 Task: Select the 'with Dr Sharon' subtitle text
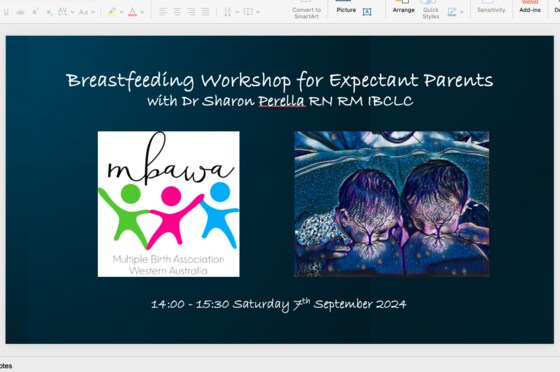(200, 101)
